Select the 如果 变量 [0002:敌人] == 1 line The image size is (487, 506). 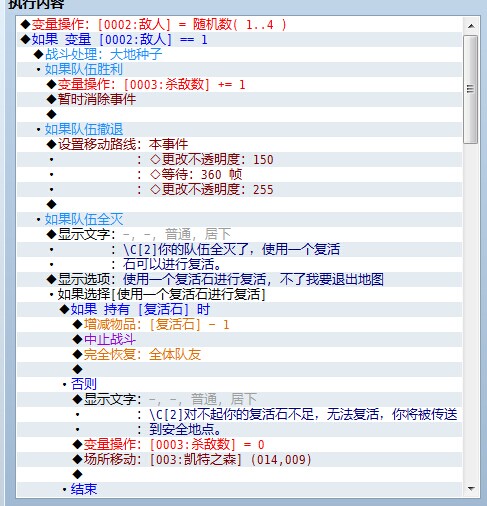click(x=239, y=40)
